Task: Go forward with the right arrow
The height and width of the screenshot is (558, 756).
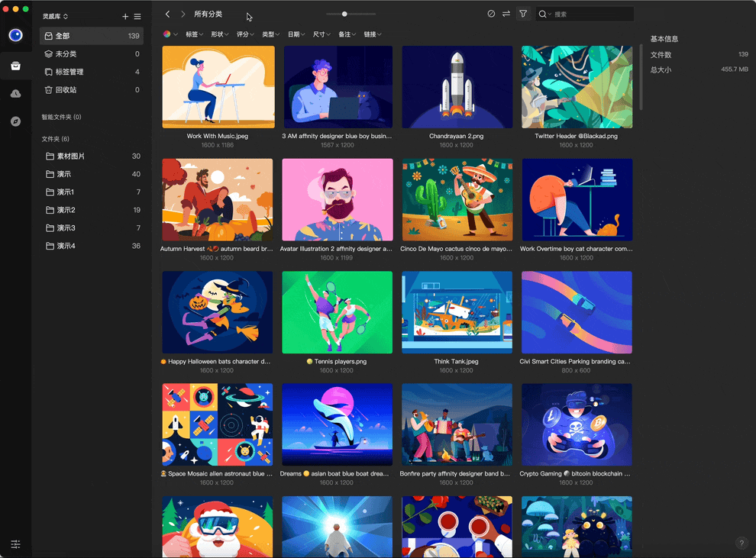Action: (183, 14)
